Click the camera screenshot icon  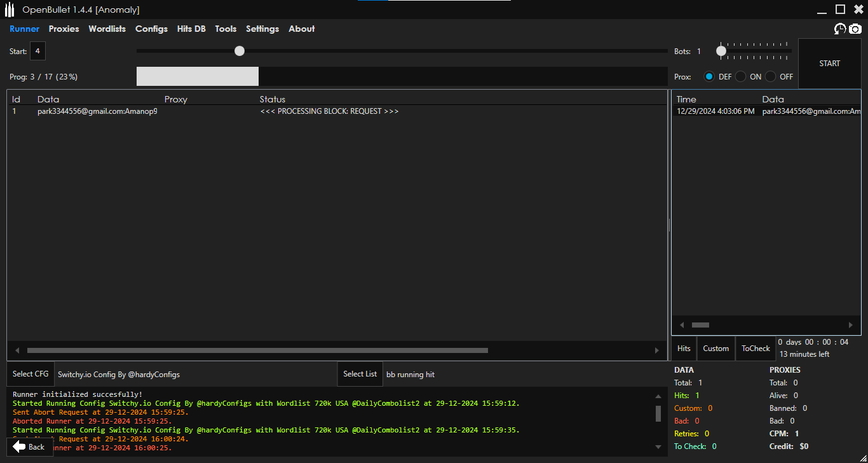pos(855,29)
